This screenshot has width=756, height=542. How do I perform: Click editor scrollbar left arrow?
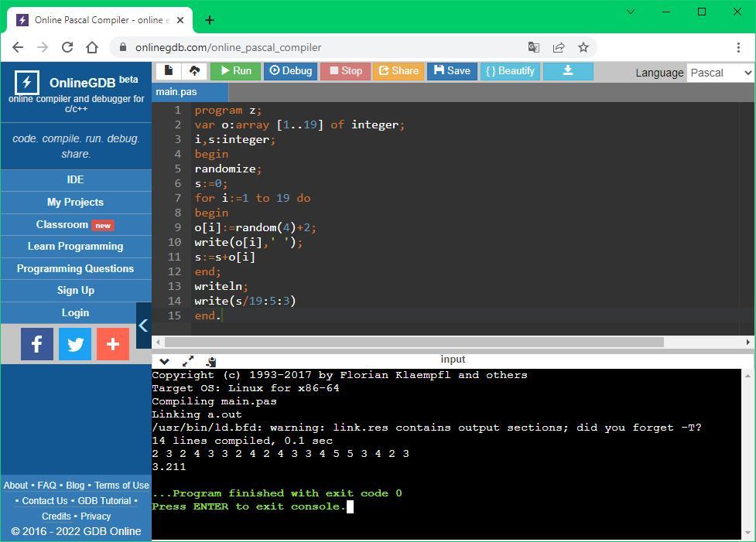click(x=158, y=342)
